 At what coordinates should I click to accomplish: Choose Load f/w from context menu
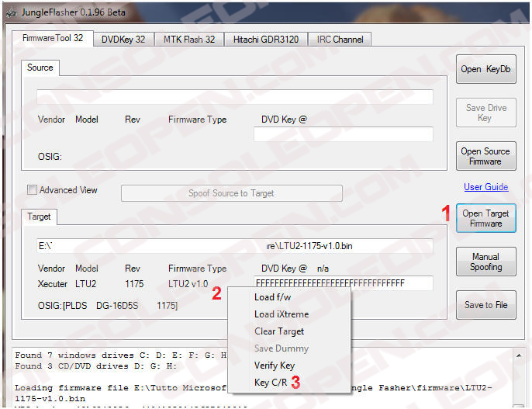point(289,297)
